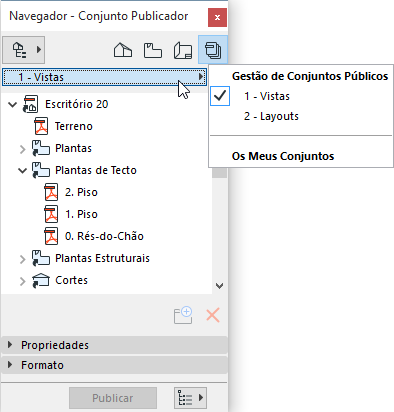
Task: Click the PDF icon beside Terreno
Action: coord(41,126)
